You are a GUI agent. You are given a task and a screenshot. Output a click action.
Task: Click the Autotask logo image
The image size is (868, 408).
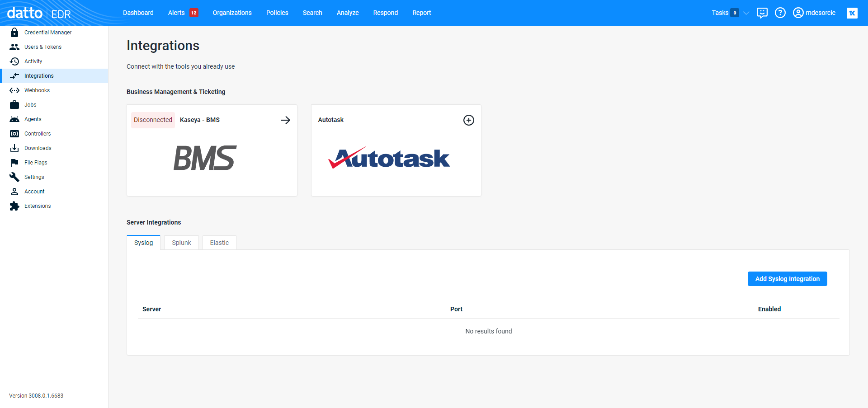click(389, 158)
